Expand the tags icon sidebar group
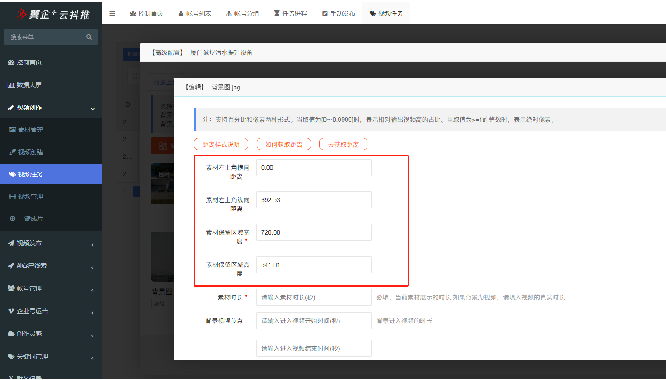666x380 pixels. [51, 357]
